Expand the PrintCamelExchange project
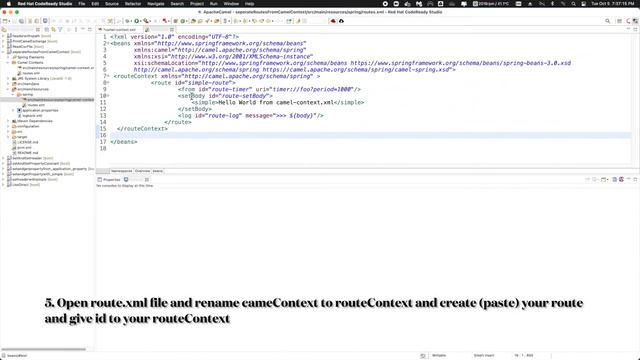This screenshot has width=640, height=360. [4, 41]
